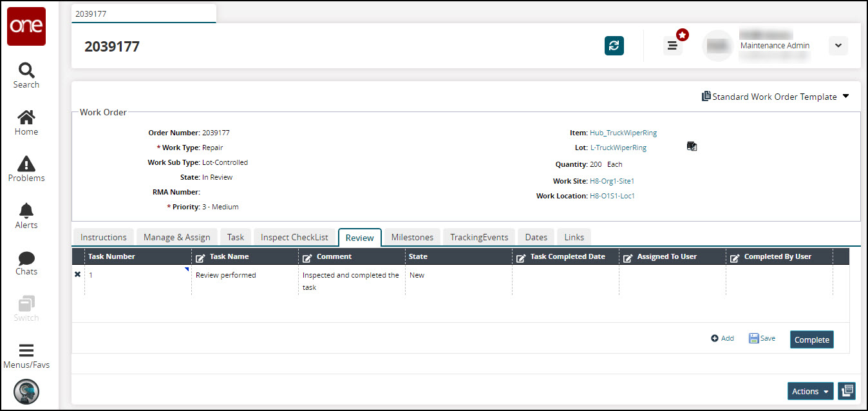The height and width of the screenshot is (411, 868).
Task: Click the windows icon next to Actions
Action: tap(847, 391)
